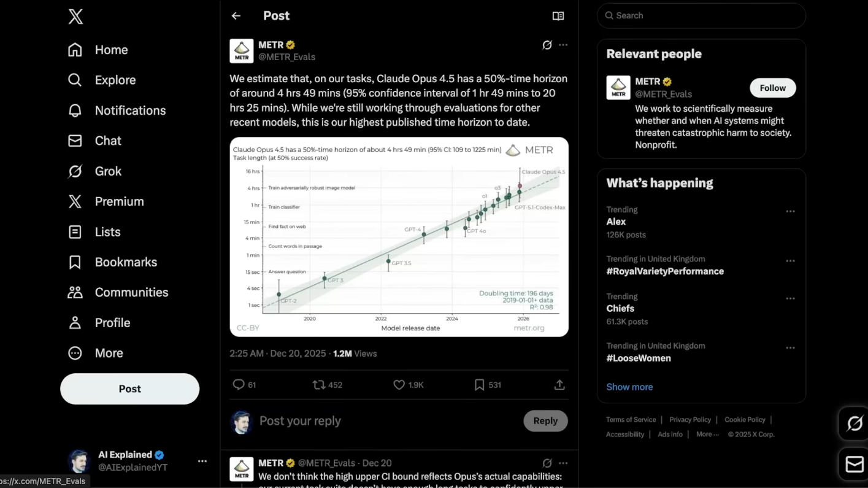Open options for Alex trending topic
Screen dimensions: 868x488
pyautogui.click(x=790, y=211)
